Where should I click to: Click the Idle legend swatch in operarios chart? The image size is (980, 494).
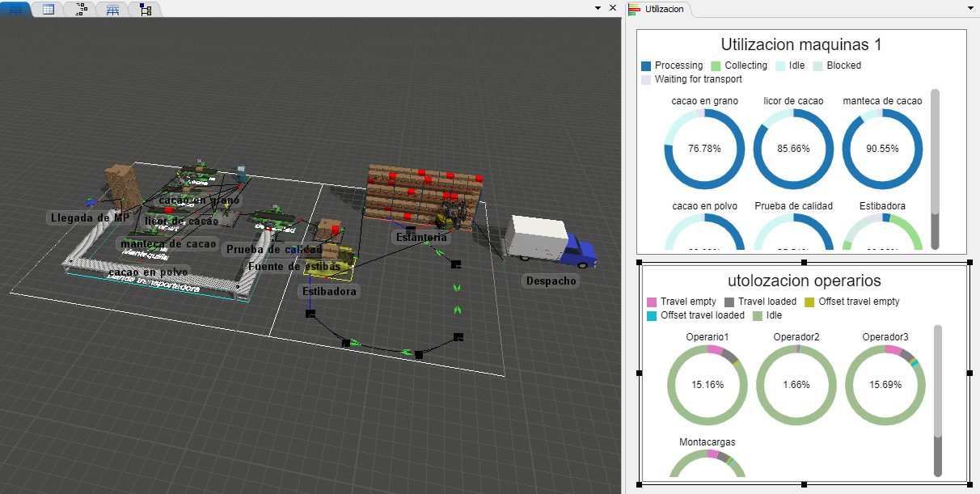[x=758, y=315]
